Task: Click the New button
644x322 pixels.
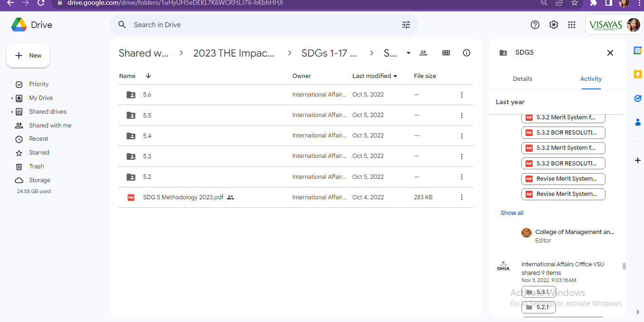Action: [29, 56]
